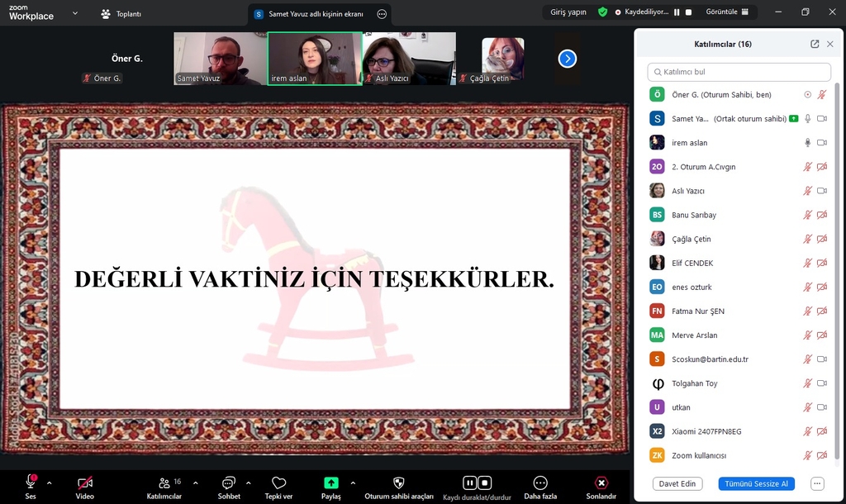The width and height of the screenshot is (846, 504).
Task: Open Tepki ver reactions
Action: click(x=278, y=483)
